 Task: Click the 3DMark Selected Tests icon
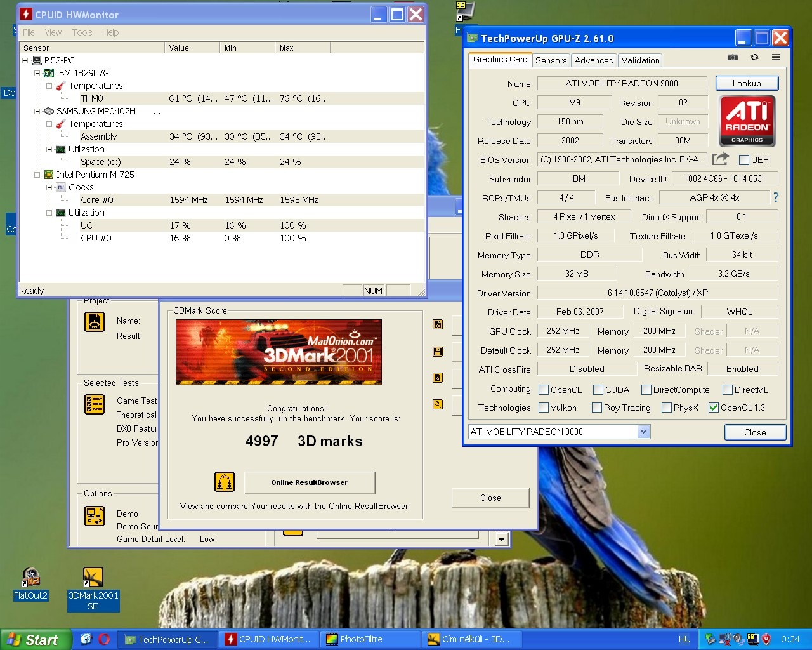pyautogui.click(x=95, y=404)
